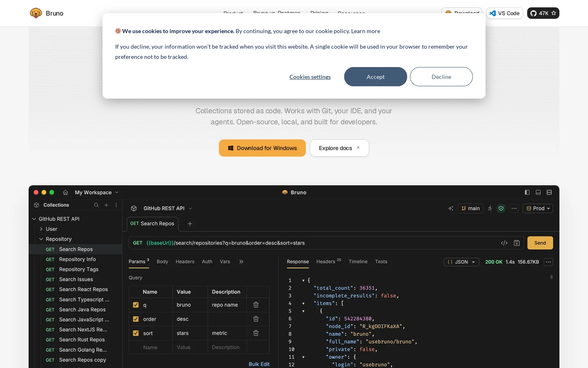Open the Prod environment dropdown
The height and width of the screenshot is (368, 588).
(538, 209)
